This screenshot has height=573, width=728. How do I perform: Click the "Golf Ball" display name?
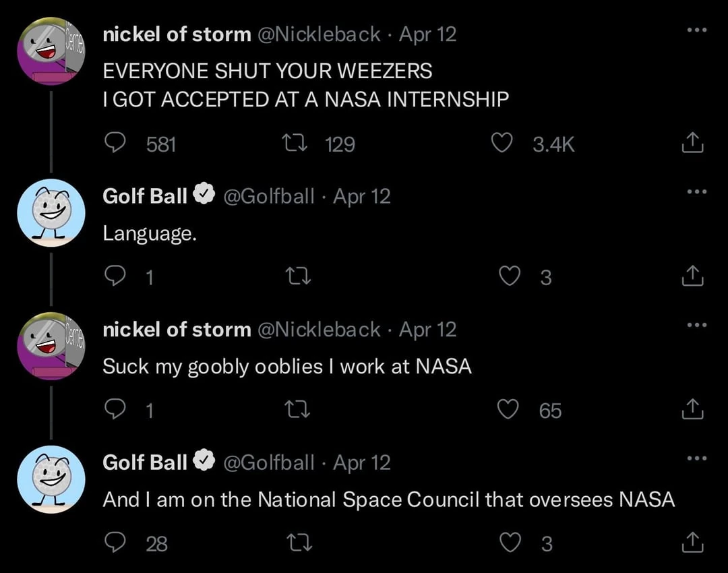pyautogui.click(x=144, y=196)
